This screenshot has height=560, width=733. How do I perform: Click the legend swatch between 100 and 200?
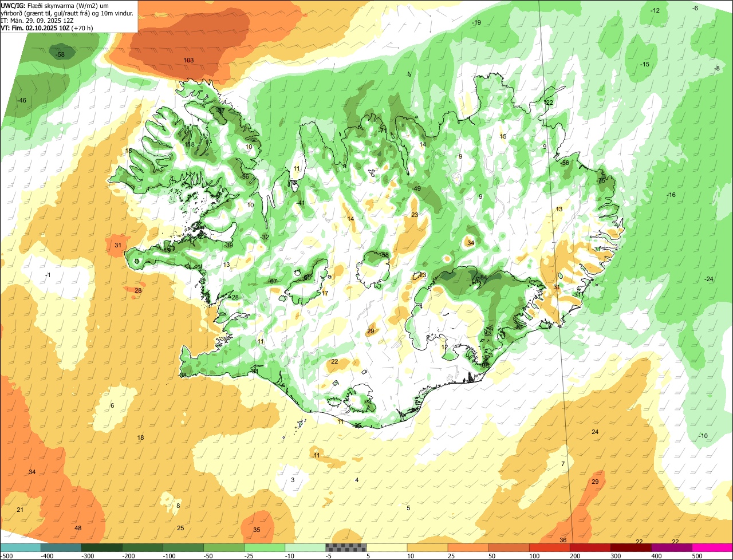549,547
